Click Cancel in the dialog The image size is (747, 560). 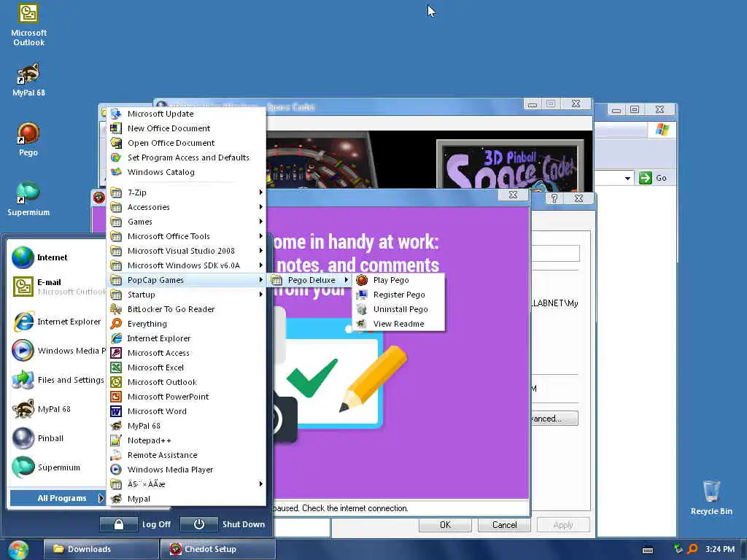tap(504, 525)
